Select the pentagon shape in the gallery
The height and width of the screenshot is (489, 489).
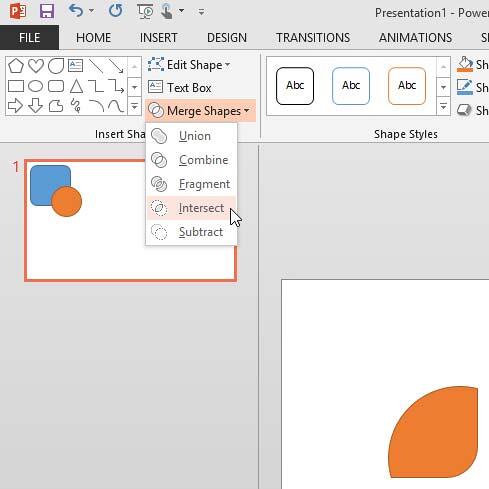coord(16,66)
